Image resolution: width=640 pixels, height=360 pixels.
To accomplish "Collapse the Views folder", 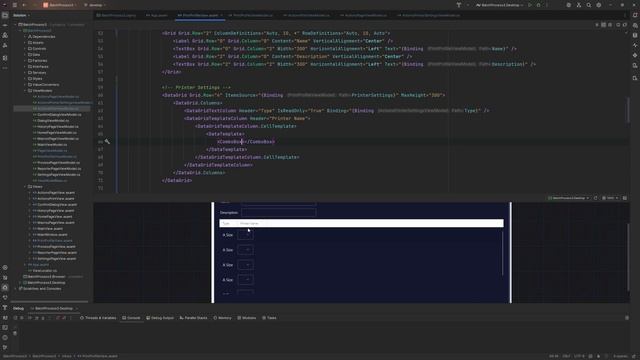I will (25, 187).
